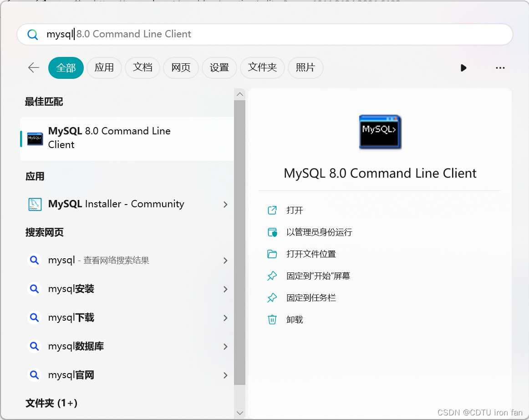Screen dimensions: 529x420
Task: Click pin icon for 固定到任务栏
Action: pos(272,298)
